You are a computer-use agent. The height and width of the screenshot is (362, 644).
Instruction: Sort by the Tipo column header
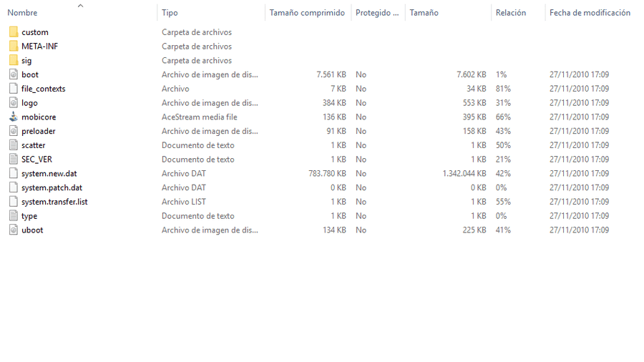pos(170,13)
